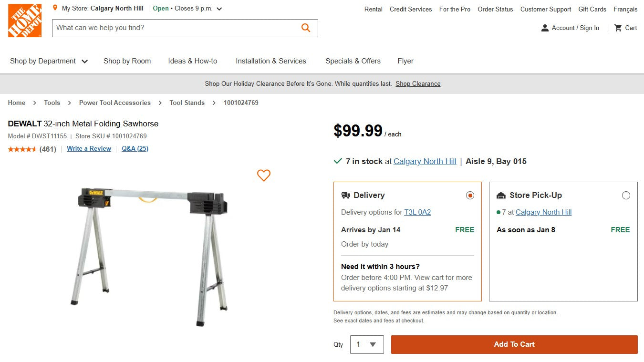Open the Qty quantity dropdown
The image size is (644, 362).
tap(366, 344)
